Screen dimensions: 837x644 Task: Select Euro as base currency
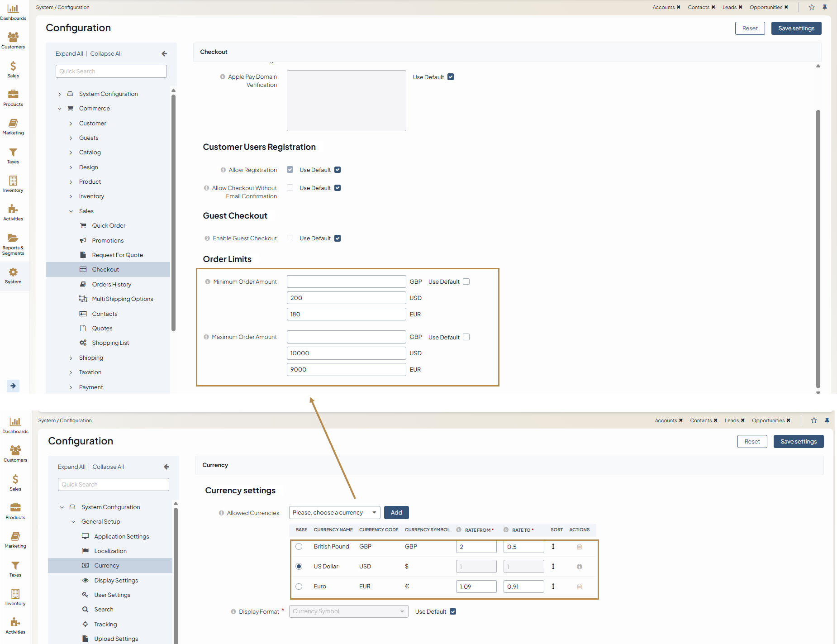tap(299, 587)
